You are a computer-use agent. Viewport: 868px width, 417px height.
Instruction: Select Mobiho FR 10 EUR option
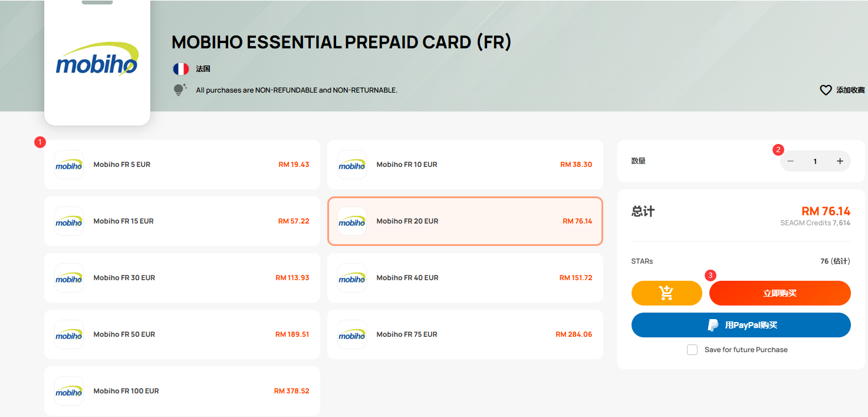tap(465, 165)
